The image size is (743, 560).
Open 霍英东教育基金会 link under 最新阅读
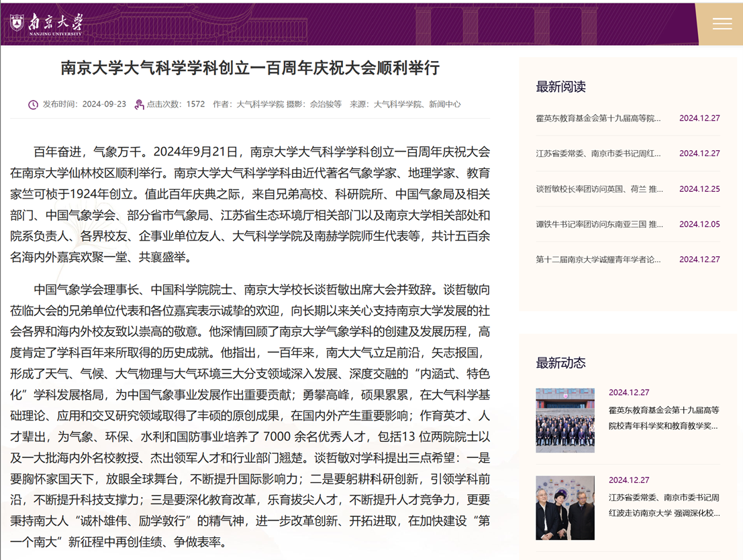[598, 118]
